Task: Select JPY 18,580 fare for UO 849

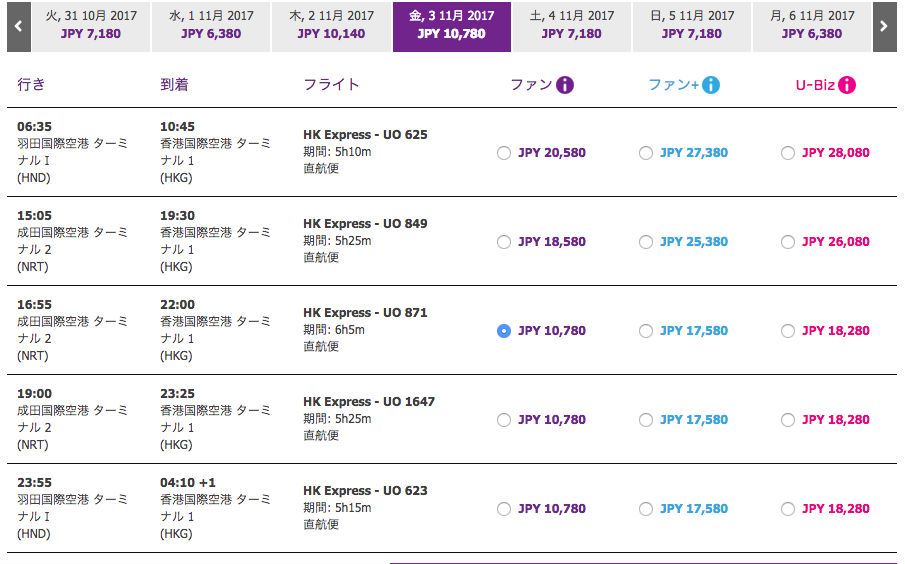Action: point(504,242)
